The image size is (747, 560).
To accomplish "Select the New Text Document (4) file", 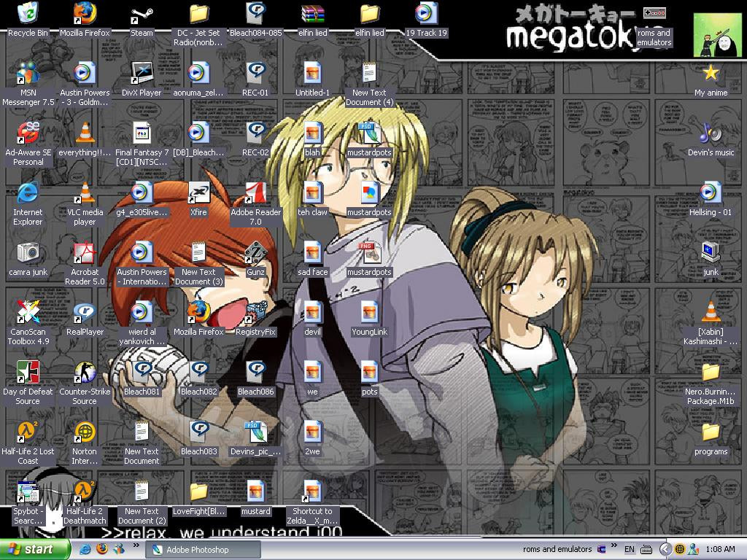I will point(369,74).
